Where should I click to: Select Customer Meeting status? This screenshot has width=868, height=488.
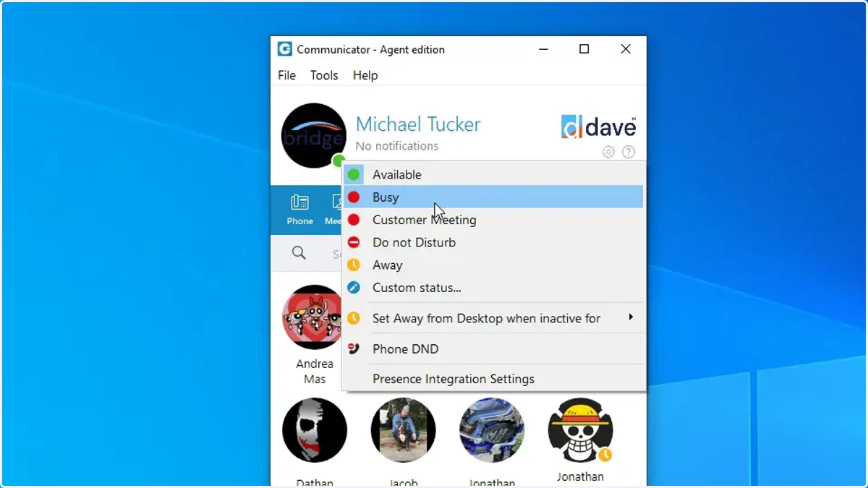pos(493,220)
